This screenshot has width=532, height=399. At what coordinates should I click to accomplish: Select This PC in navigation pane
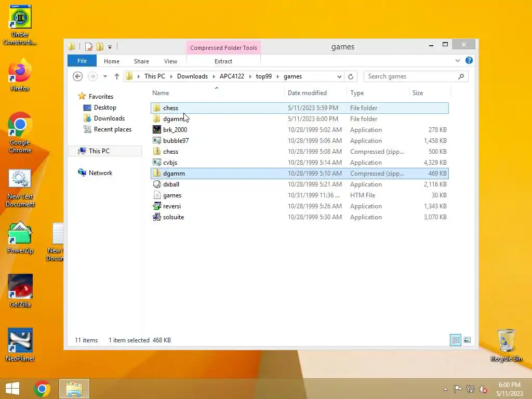pos(105,151)
